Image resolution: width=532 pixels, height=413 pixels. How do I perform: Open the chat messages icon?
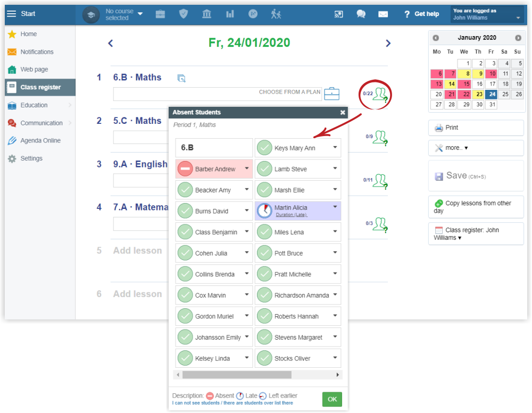(x=361, y=14)
